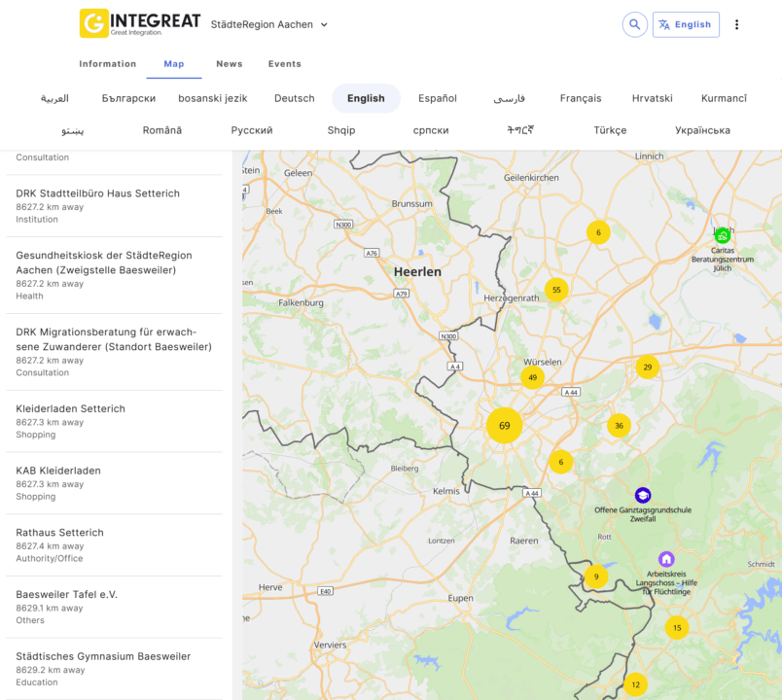Select Deutsch as the page language
This screenshot has height=700, width=782.
pyautogui.click(x=295, y=98)
